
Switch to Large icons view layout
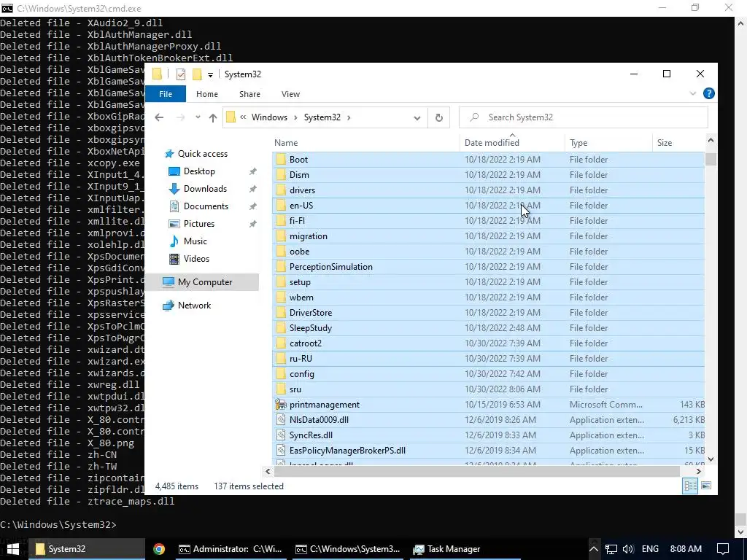706,486
